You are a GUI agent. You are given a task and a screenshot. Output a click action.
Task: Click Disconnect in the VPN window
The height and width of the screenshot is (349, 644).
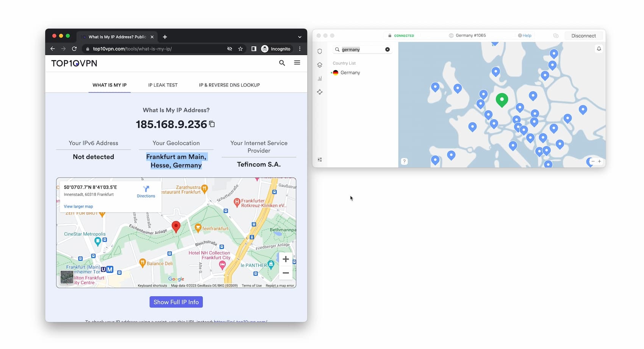click(x=583, y=36)
